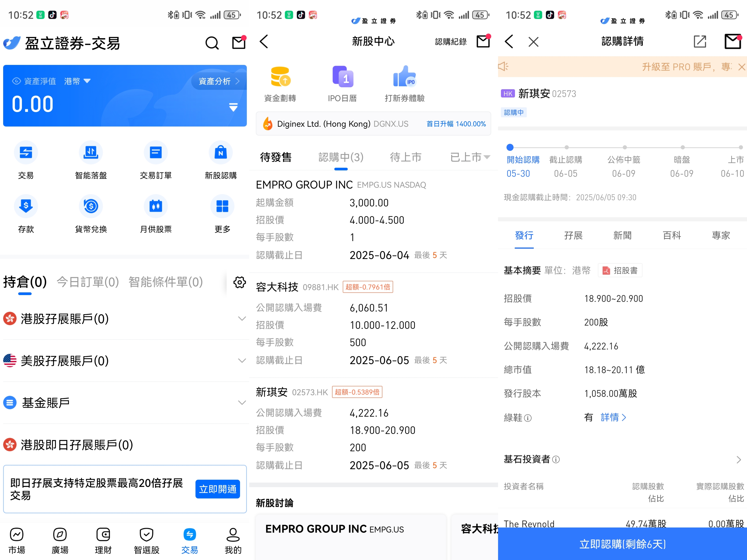Switch to 待發售 tab
747x560 pixels.
pos(276,157)
